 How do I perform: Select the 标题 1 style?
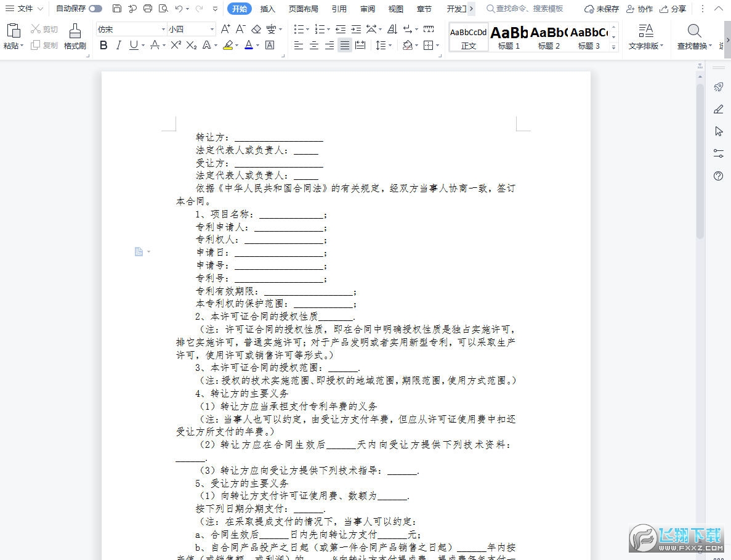tap(509, 37)
